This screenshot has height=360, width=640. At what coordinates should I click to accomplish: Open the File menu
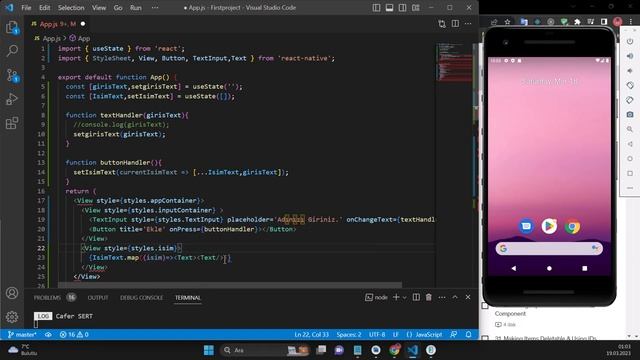[26, 7]
